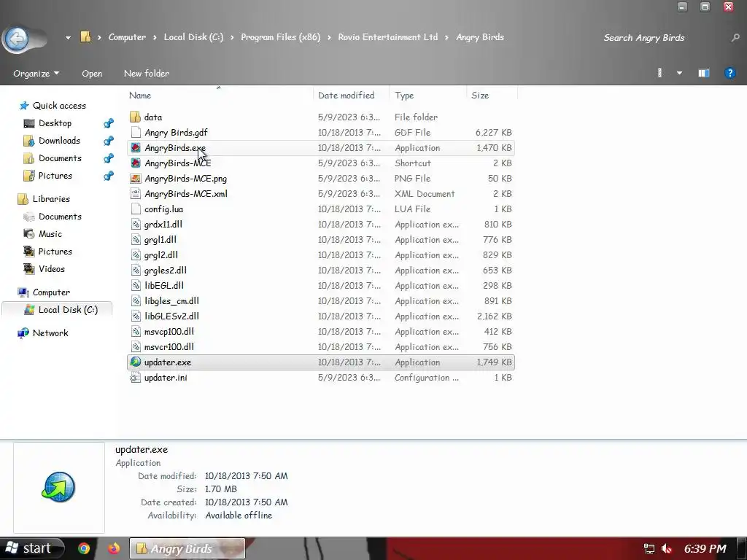Screen dimensions: 747x560
Task: Click the Angry Birds breadcrumb segment
Action: pyautogui.click(x=480, y=37)
